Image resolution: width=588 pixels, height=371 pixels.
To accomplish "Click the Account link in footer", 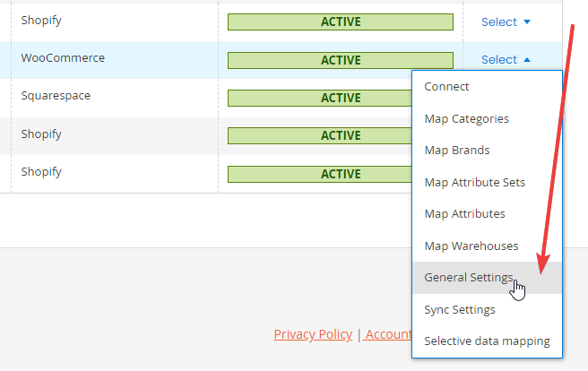I will coord(387,334).
